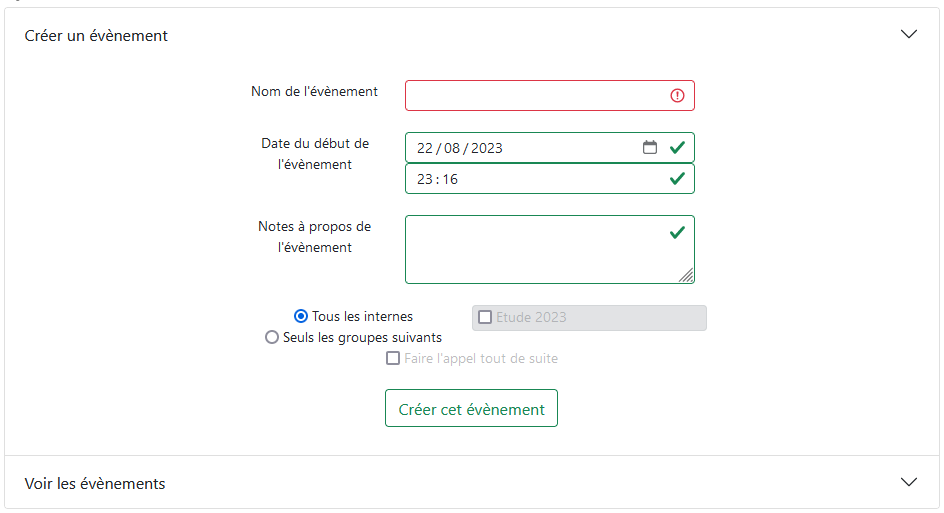The height and width of the screenshot is (513, 944).
Task: Focus the Nom de l'évènement input field
Action: [550, 96]
